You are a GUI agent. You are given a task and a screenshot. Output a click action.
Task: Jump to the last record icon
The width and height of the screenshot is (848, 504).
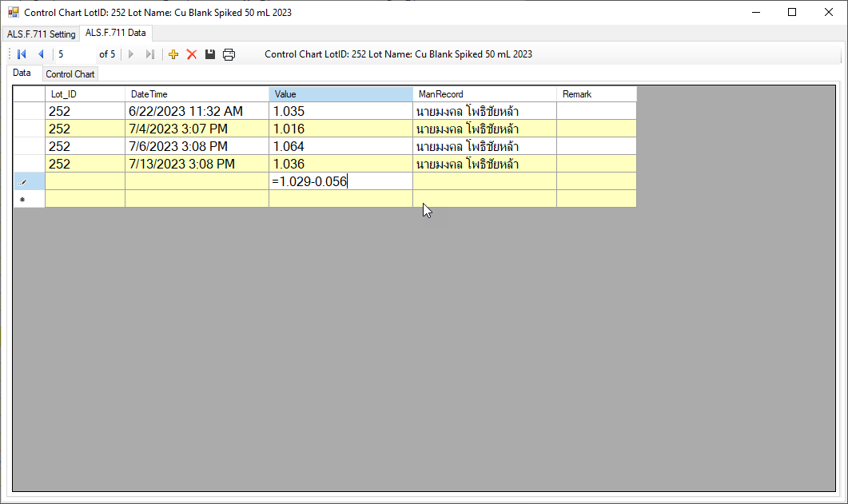[150, 54]
